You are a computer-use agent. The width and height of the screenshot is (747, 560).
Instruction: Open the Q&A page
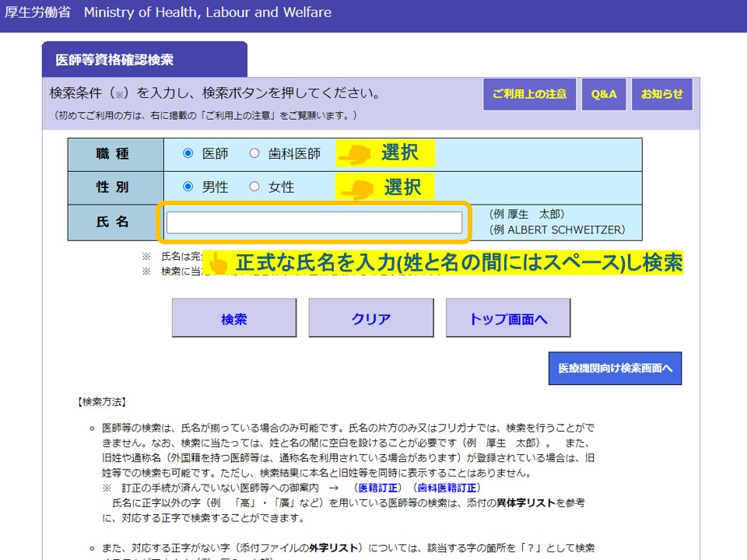[x=604, y=94]
